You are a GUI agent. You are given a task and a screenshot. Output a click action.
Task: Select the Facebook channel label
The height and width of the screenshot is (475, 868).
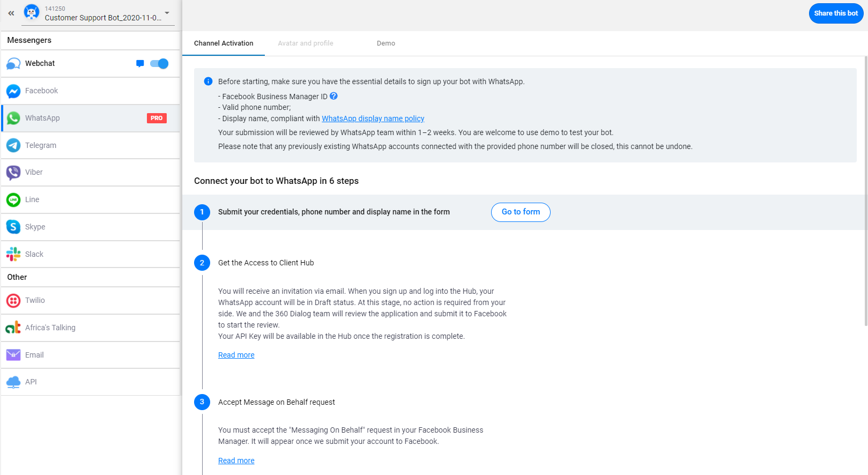(x=41, y=91)
